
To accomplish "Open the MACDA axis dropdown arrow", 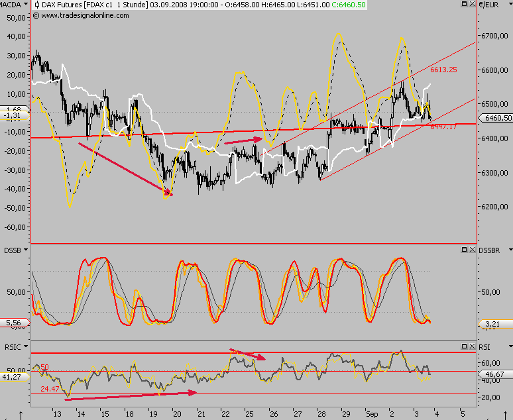I will tap(26, 5).
